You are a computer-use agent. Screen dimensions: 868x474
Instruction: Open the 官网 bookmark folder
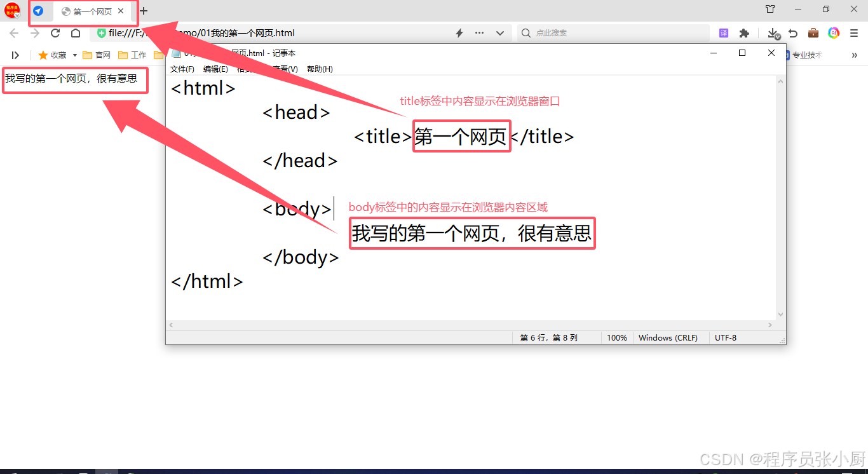point(97,55)
